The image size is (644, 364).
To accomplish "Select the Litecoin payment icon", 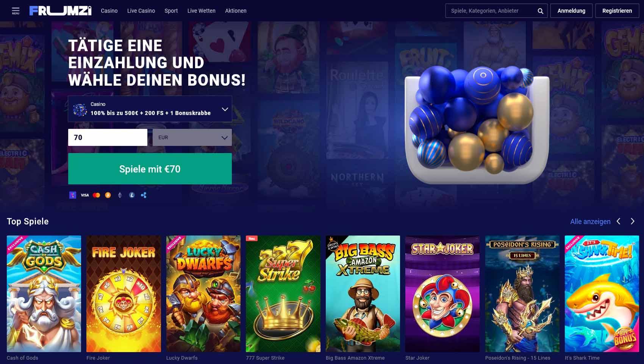I will point(132,195).
